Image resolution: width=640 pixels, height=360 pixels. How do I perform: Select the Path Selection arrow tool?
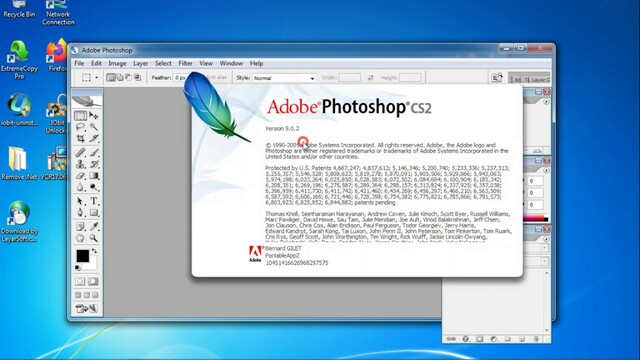click(x=80, y=201)
